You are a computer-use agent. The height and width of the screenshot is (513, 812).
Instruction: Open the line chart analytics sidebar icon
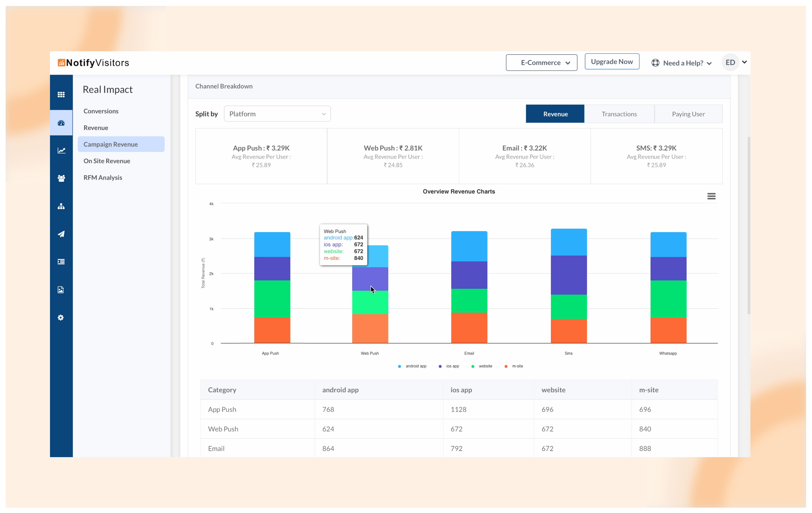tap(61, 150)
